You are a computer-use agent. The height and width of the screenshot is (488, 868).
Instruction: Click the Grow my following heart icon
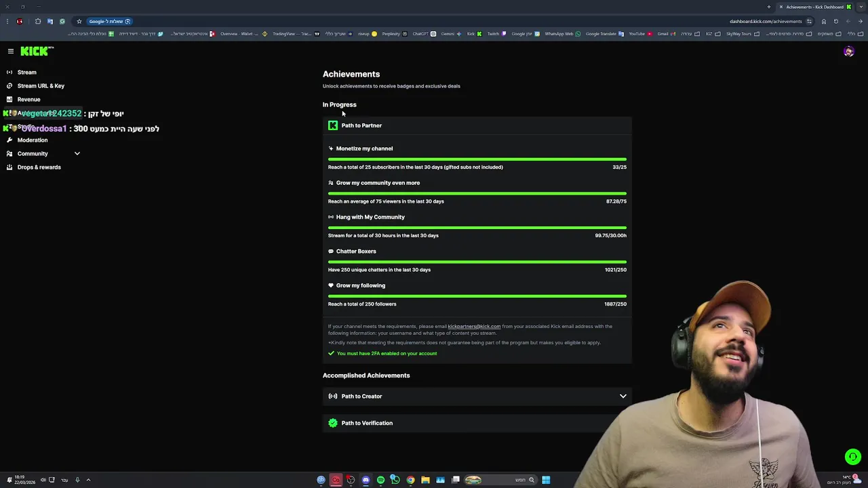(x=331, y=285)
